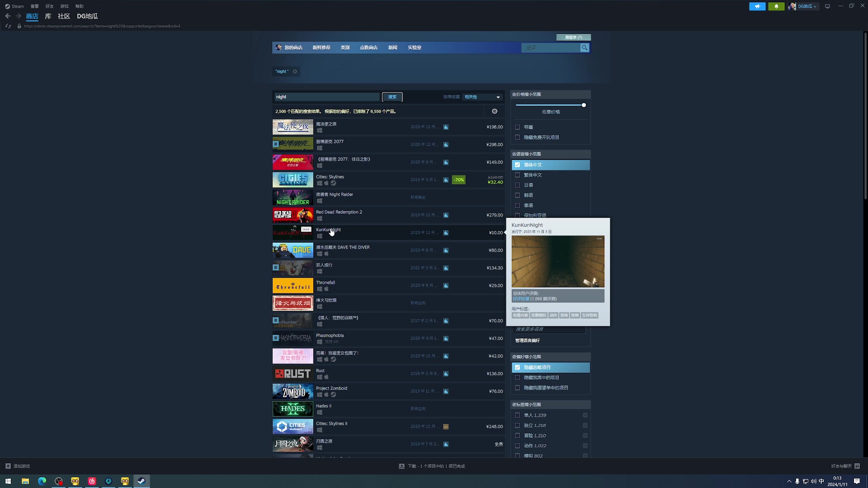This screenshot has height=488, width=868.
Task: Tick the 隐藏免费开玩项目 checkbox
Action: [518, 137]
